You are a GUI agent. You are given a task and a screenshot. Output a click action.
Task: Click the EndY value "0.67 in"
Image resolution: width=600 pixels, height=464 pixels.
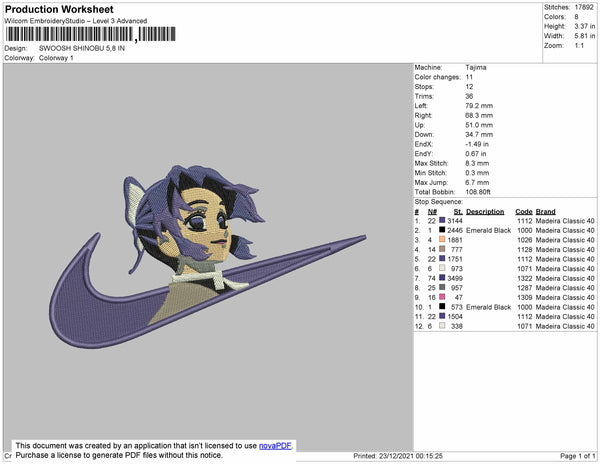[476, 153]
